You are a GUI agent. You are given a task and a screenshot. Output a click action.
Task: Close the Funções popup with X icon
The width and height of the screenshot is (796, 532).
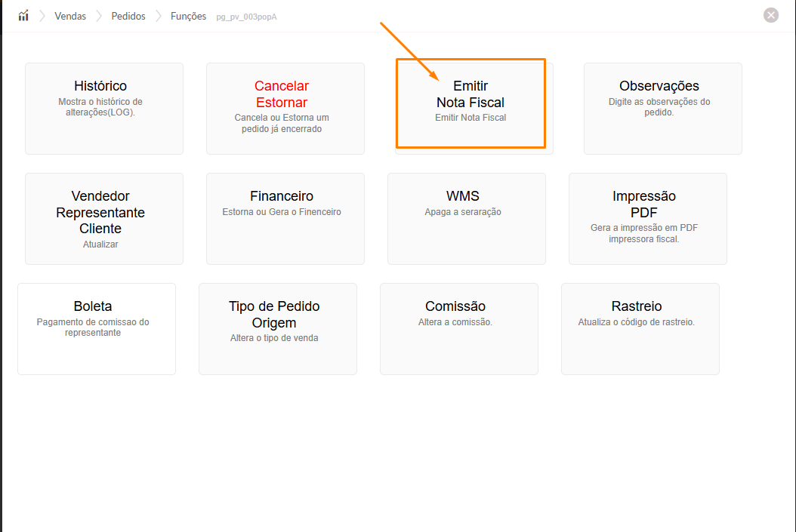pyautogui.click(x=770, y=15)
